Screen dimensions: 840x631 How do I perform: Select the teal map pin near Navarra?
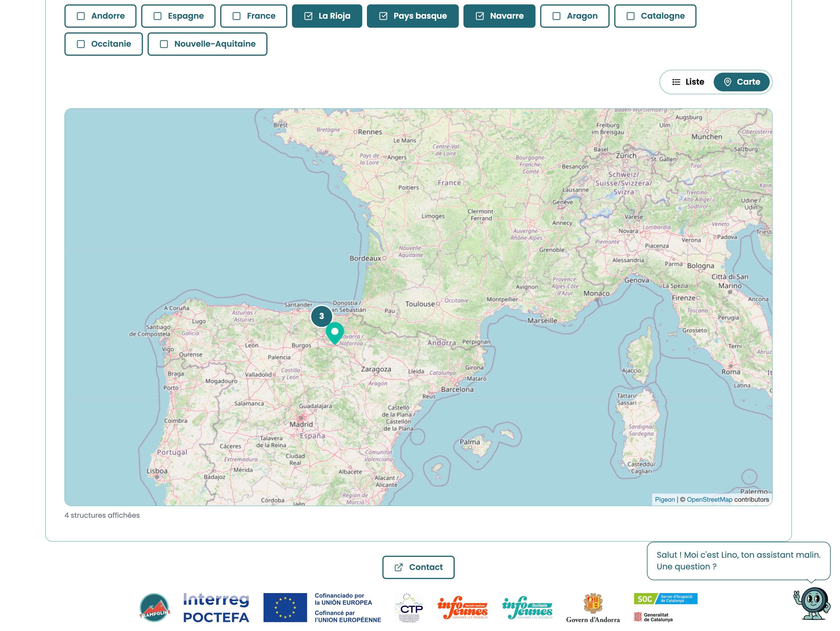click(x=335, y=333)
